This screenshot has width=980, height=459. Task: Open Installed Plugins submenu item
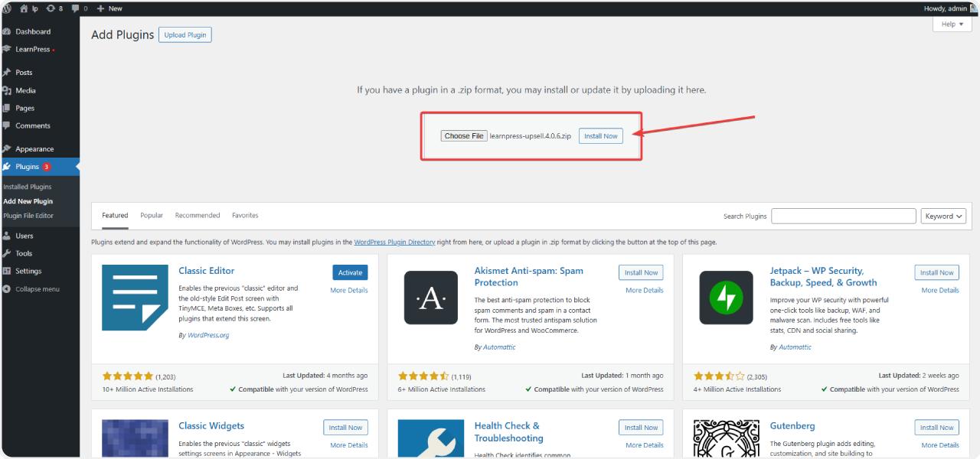tap(28, 187)
